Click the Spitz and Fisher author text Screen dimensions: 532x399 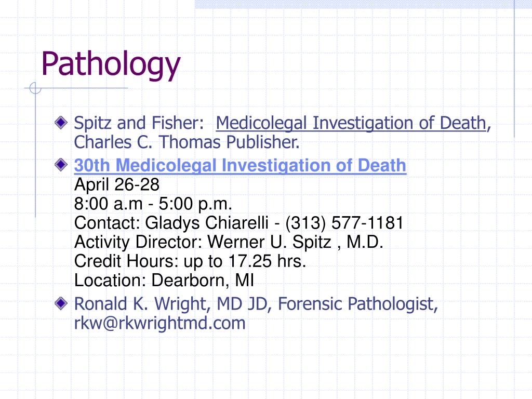click(x=139, y=123)
